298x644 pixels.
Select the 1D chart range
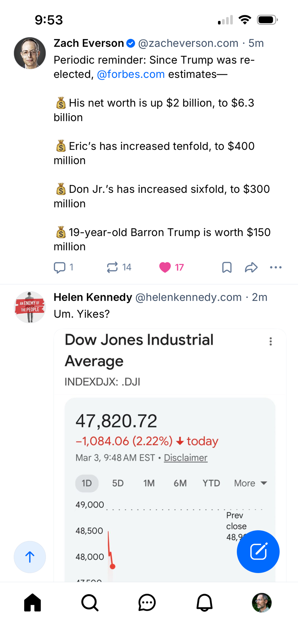click(x=87, y=483)
